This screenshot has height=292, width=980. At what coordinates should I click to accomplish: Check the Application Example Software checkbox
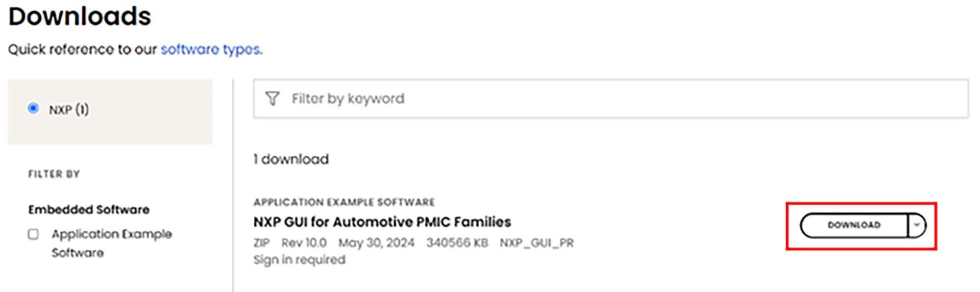(x=34, y=234)
